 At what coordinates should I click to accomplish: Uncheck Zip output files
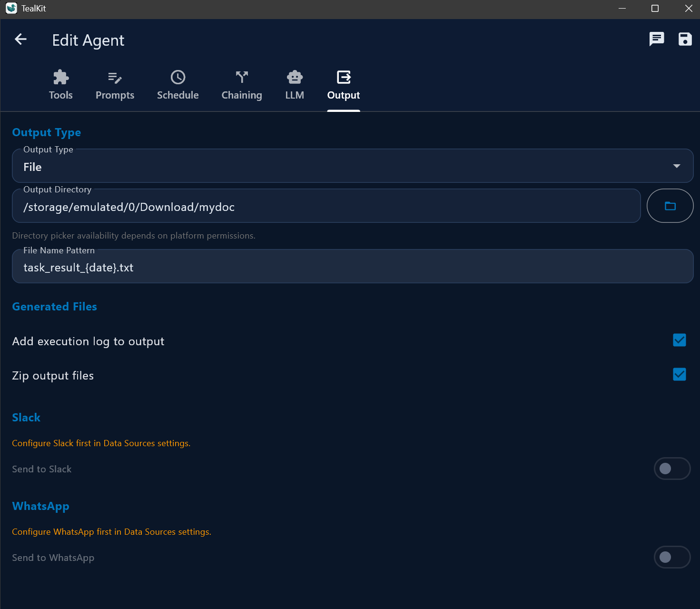click(x=680, y=374)
